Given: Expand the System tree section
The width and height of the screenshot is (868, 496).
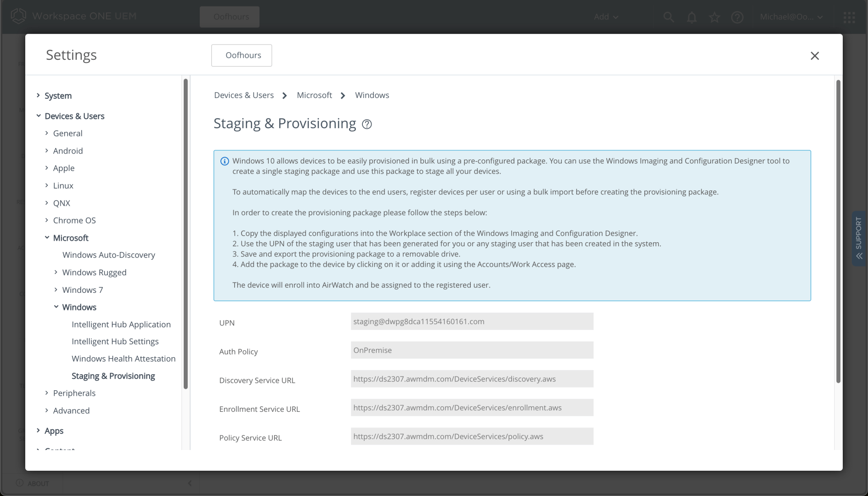Looking at the screenshot, I should 39,96.
